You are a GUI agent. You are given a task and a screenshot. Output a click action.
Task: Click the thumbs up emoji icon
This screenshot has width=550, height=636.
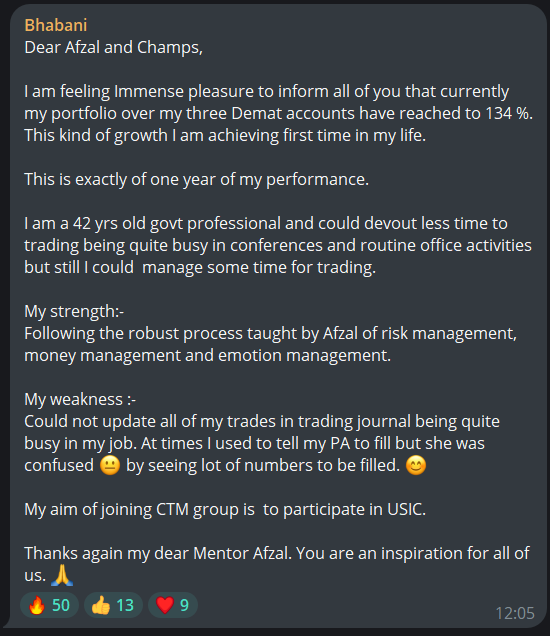101,605
